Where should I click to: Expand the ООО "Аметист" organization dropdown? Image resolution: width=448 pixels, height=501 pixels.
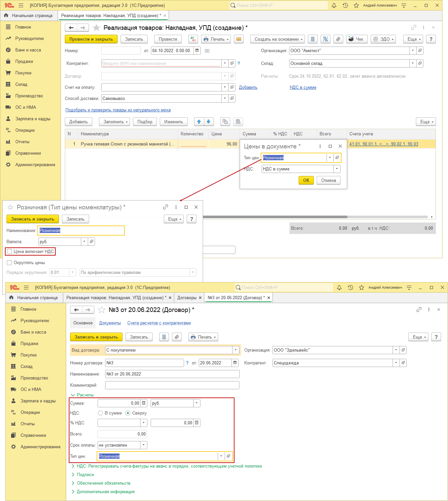413,50
